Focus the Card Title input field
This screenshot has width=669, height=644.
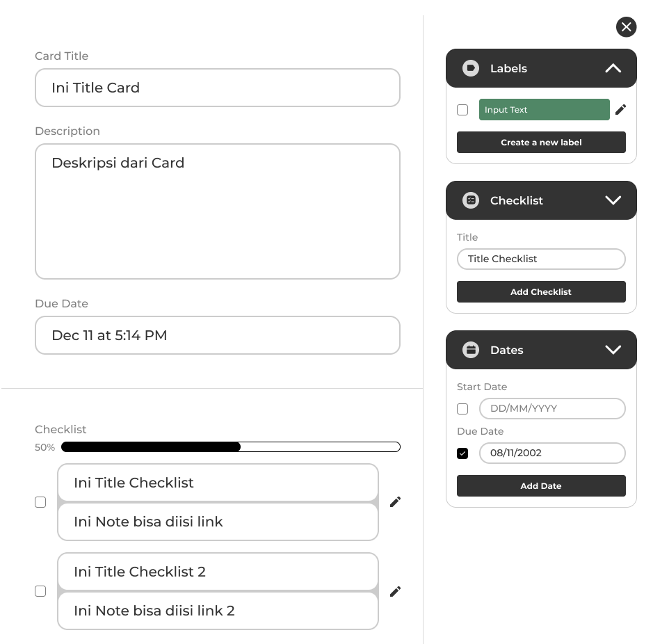(x=217, y=88)
